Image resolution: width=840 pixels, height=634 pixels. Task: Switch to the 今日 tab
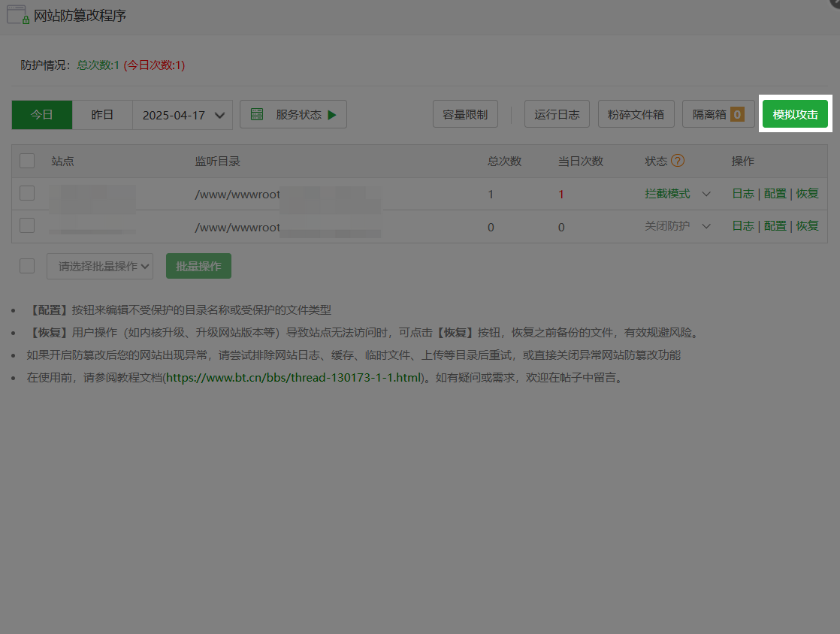tap(42, 115)
